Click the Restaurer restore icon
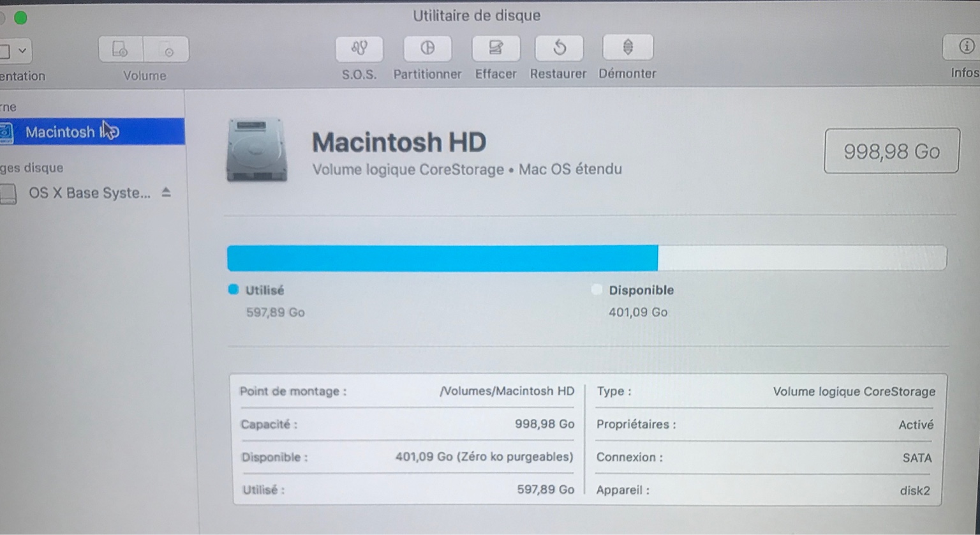 (559, 49)
